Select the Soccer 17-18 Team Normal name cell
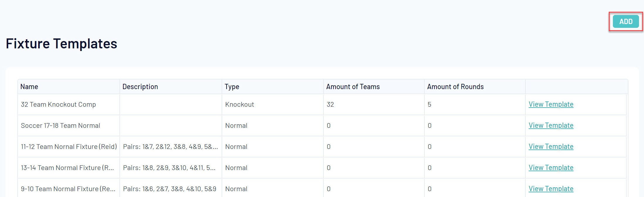 point(60,126)
